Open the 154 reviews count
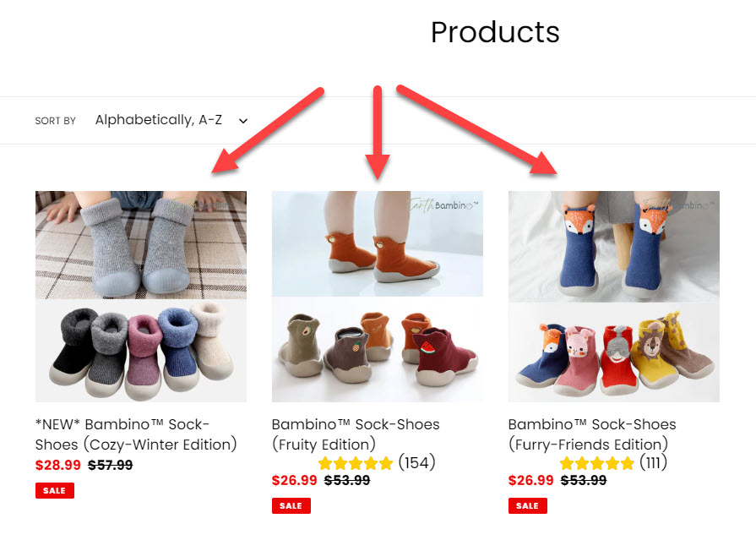This screenshot has width=756, height=551. point(417,462)
